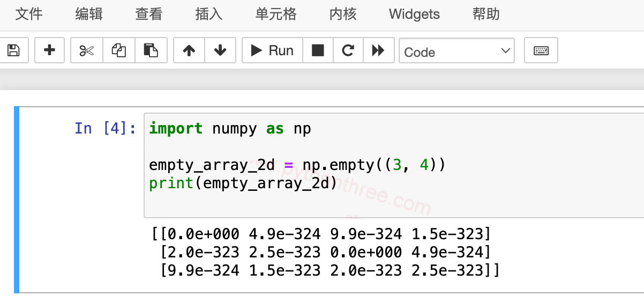The height and width of the screenshot is (296, 644).
Task: Click the print(empty_array_2d) line
Action: click(x=243, y=183)
